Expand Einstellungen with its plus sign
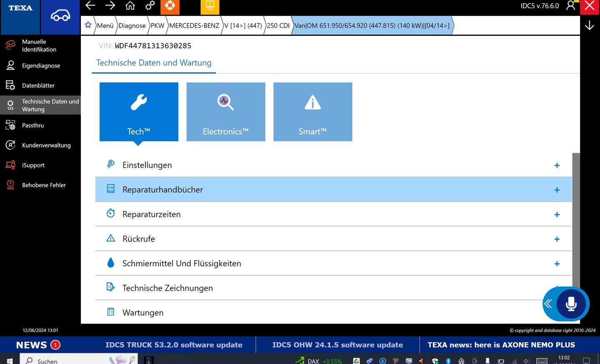Screen dimensions: 600x364 [557, 165]
